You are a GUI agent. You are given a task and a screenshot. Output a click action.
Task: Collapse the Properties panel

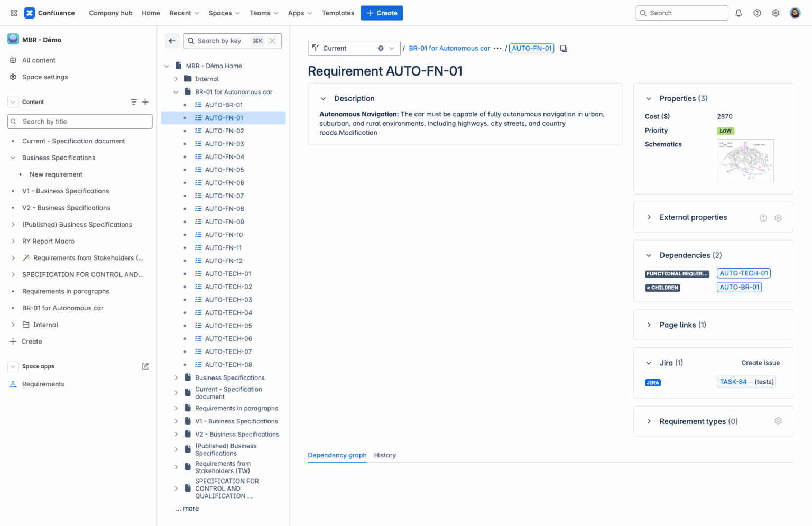(x=649, y=98)
